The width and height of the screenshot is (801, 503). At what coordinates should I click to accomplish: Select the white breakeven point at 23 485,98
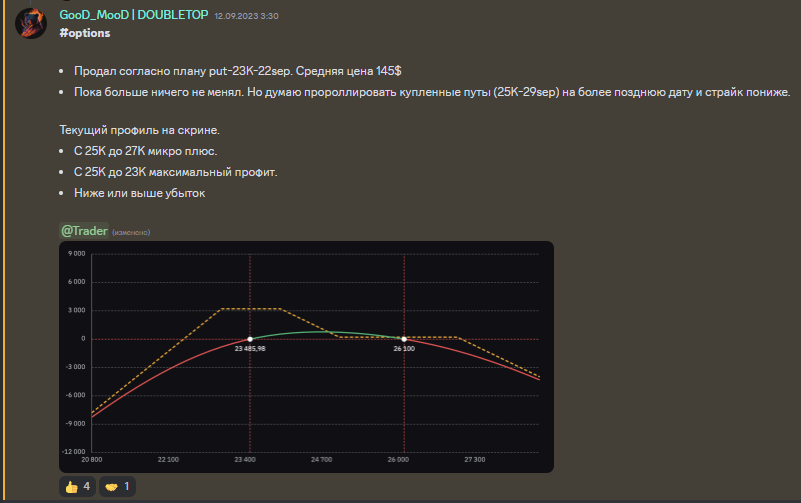(x=250, y=339)
